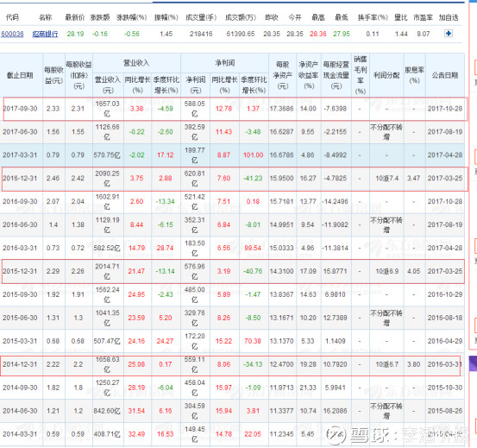
Task: Click the 公告日期 table header
Action: 445,75
